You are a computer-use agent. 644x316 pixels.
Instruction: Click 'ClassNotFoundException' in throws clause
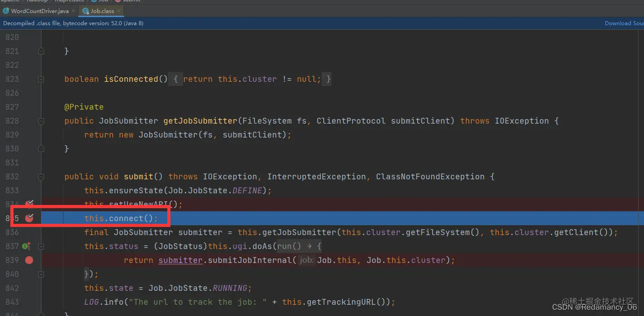(x=430, y=177)
